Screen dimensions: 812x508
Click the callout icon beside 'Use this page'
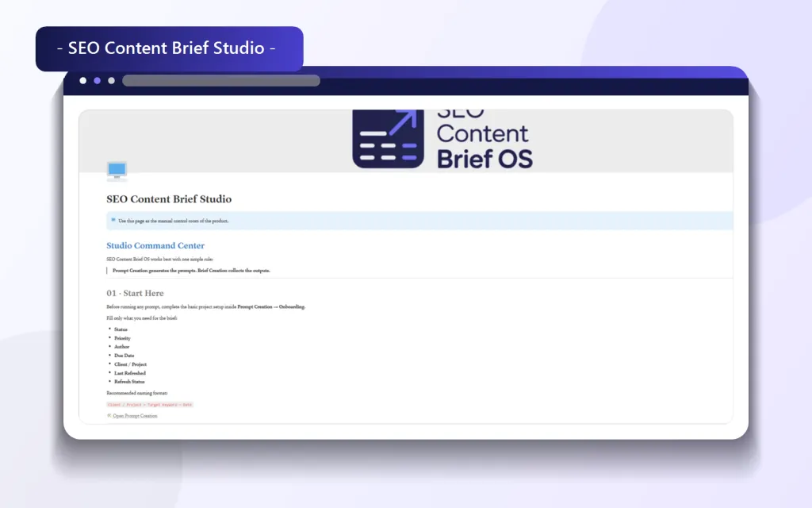113,221
